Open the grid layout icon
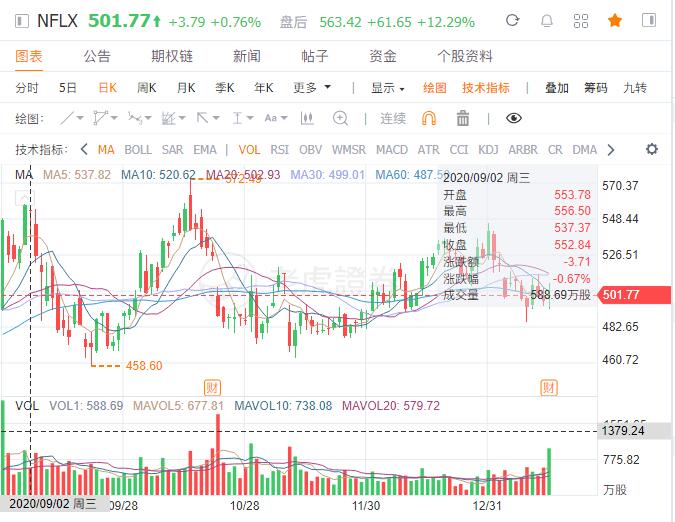The height and width of the screenshot is (522, 675). tap(581, 21)
